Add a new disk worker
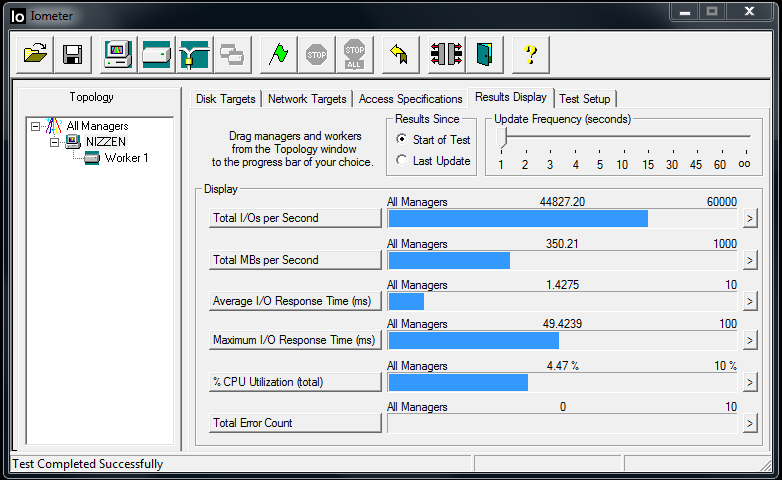Viewport: 782px width, 480px height. click(157, 54)
